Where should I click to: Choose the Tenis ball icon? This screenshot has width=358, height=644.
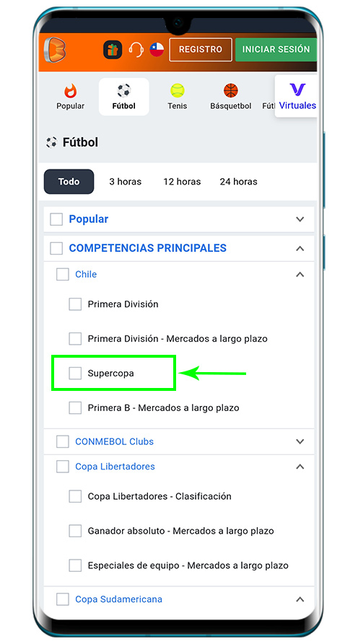(177, 90)
